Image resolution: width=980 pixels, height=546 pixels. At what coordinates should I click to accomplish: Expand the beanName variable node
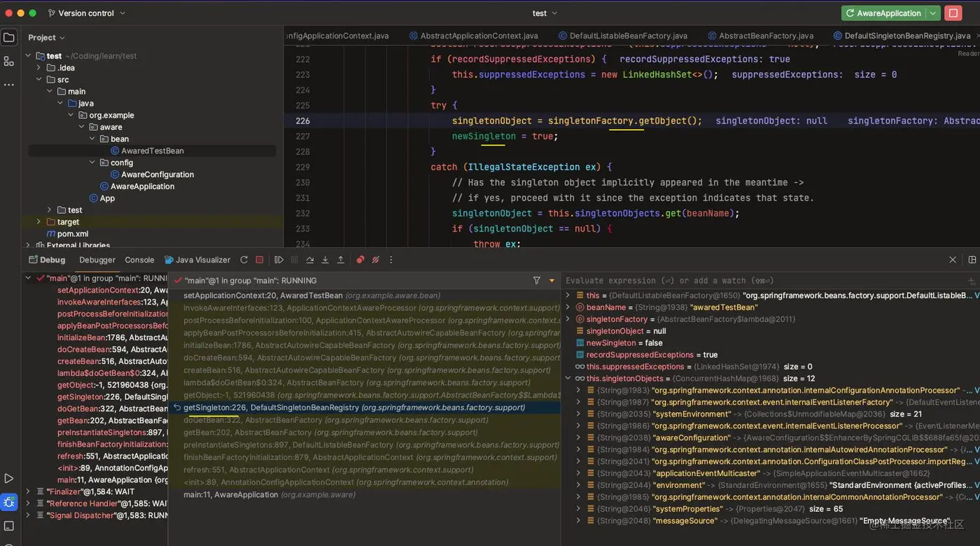click(x=568, y=307)
